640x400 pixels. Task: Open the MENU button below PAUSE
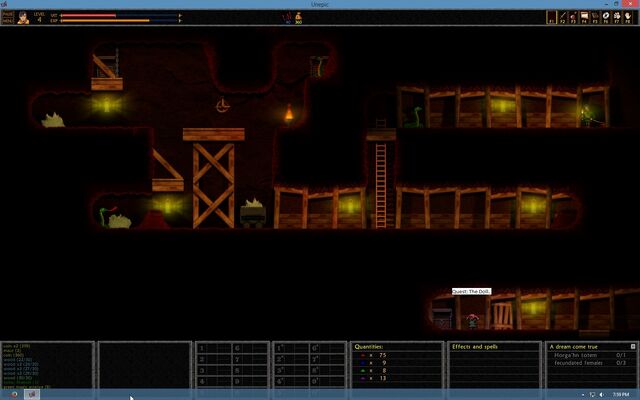click(x=8, y=20)
